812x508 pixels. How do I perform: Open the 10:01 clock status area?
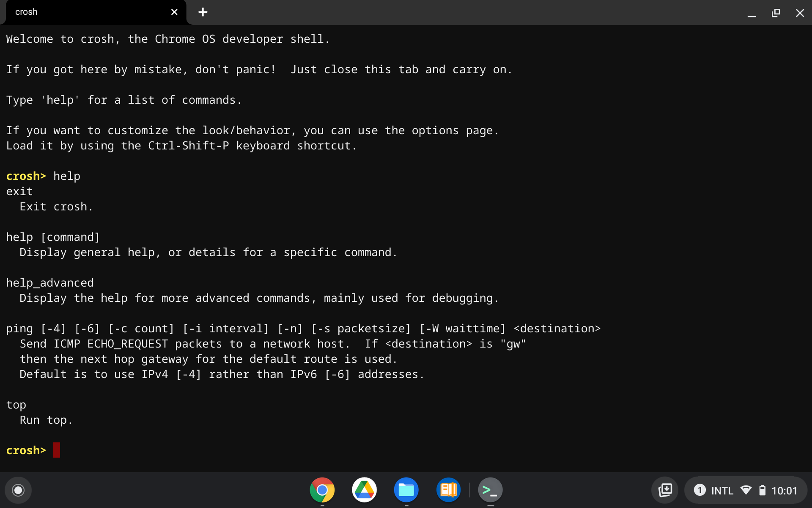click(x=784, y=491)
